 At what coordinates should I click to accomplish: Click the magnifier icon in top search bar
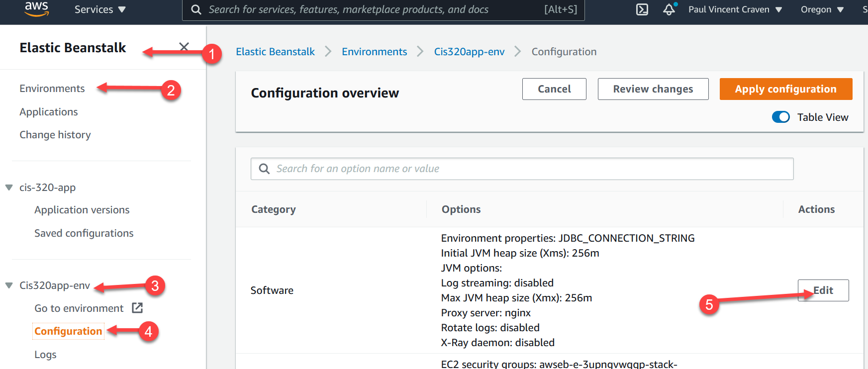pyautogui.click(x=196, y=9)
